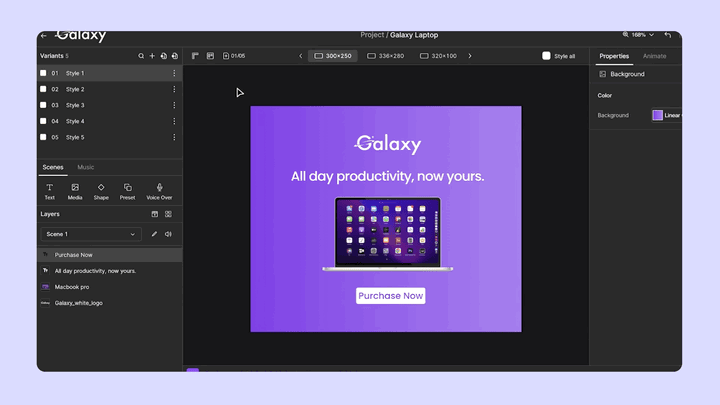
Task: Open options menu for Style 5
Action: [174, 137]
